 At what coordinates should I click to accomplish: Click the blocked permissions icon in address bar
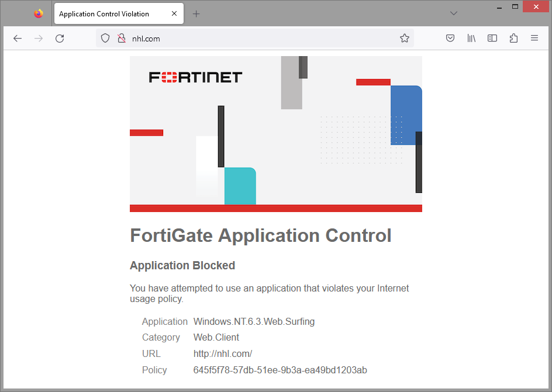point(121,38)
